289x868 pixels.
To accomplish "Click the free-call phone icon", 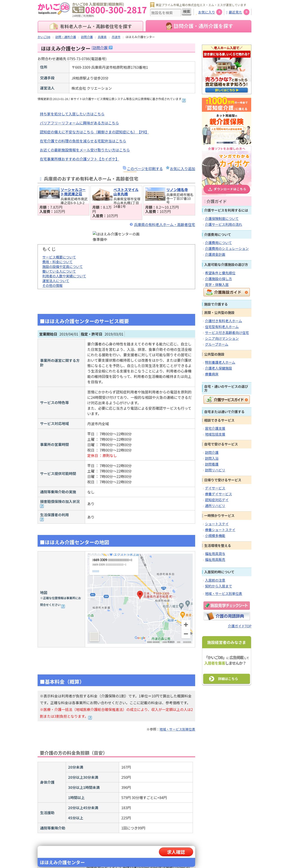I will point(78,10).
